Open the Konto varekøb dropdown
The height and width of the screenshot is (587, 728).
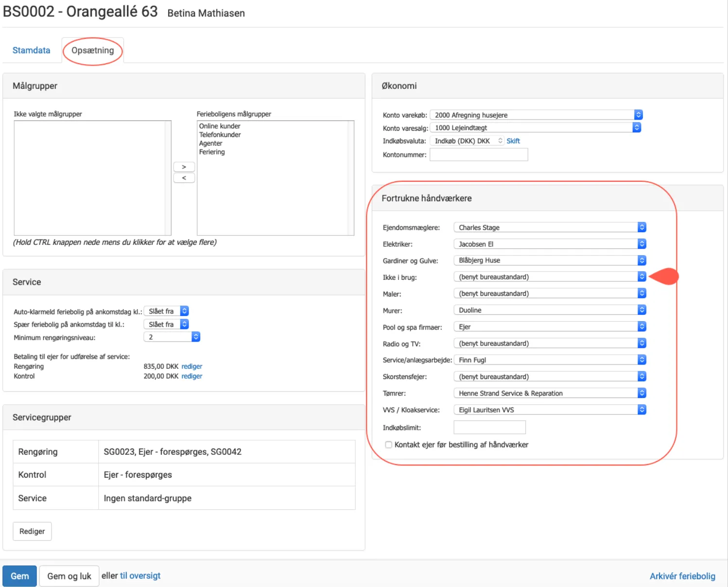pos(536,115)
